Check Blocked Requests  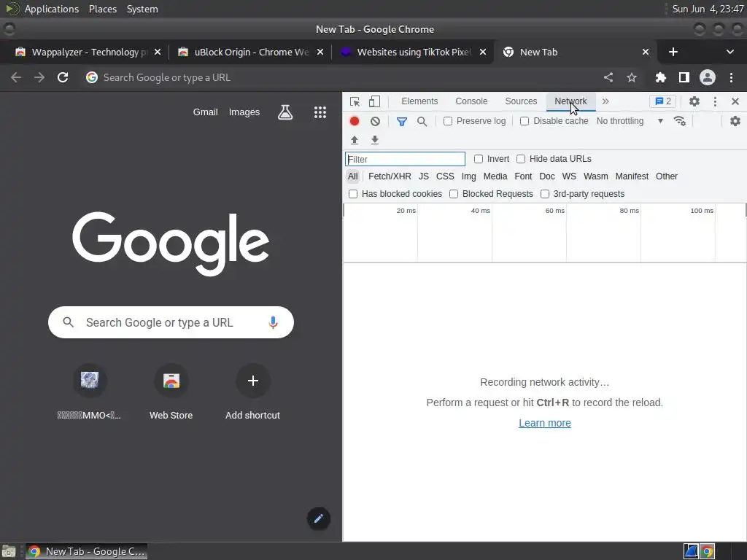[454, 194]
